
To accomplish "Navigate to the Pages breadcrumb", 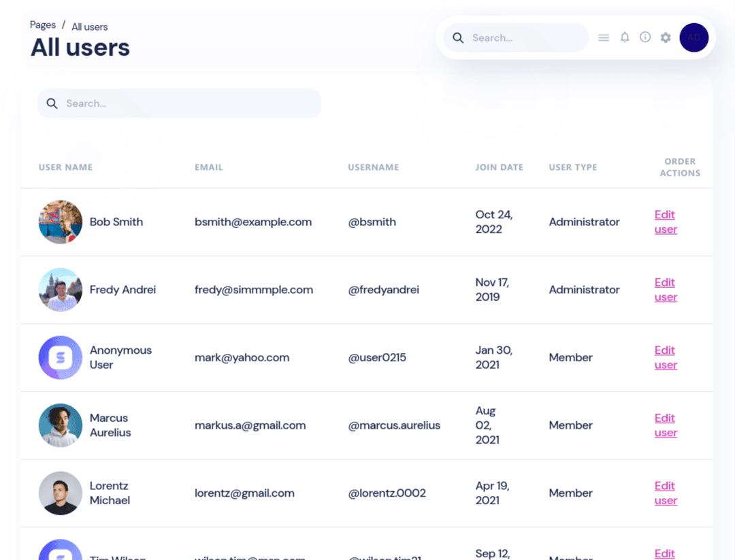I will tap(42, 24).
